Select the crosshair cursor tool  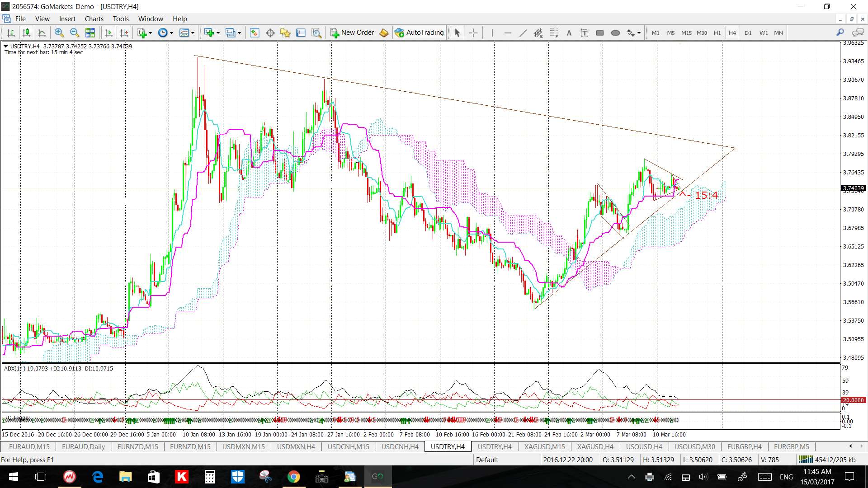click(x=473, y=33)
